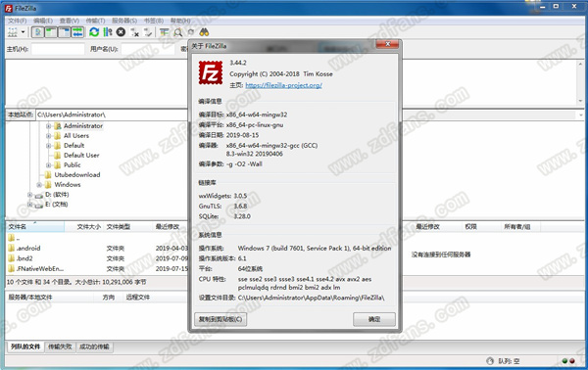Click the 复制到剪贴板(C) button
The height and width of the screenshot is (370, 588).
[220, 319]
